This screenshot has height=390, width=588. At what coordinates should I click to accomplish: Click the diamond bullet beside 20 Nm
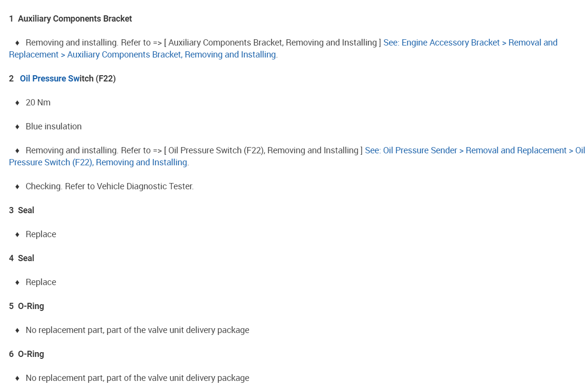pos(17,103)
